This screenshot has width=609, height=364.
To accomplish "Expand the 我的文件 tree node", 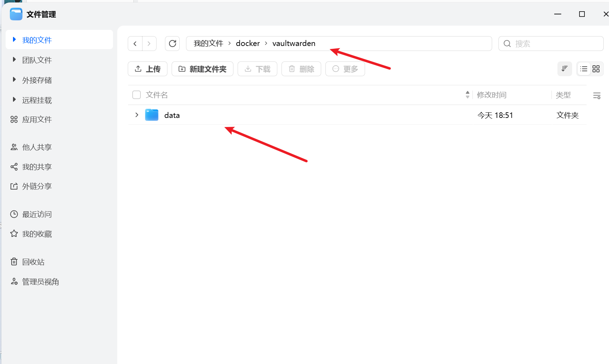I will pyautogui.click(x=14, y=39).
